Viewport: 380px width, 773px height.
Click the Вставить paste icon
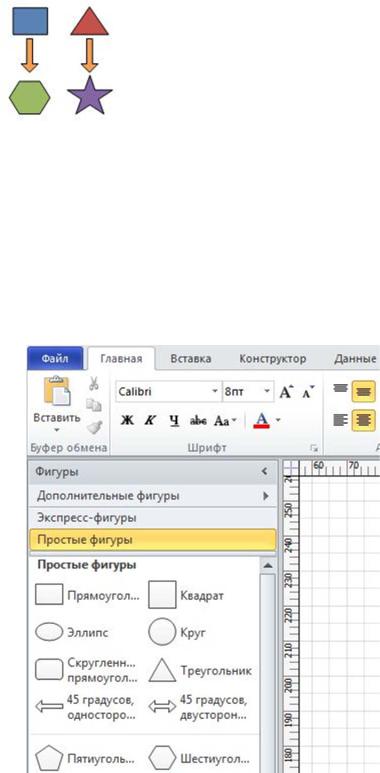pyautogui.click(x=57, y=391)
